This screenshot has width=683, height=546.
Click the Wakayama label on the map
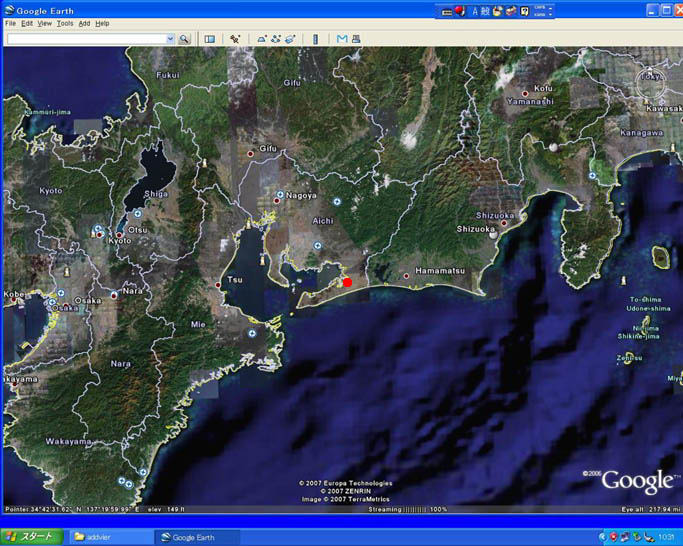pyautogui.click(x=68, y=441)
